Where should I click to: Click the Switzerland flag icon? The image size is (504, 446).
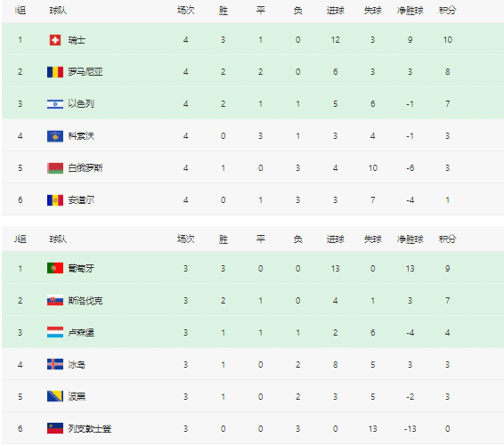(x=55, y=40)
